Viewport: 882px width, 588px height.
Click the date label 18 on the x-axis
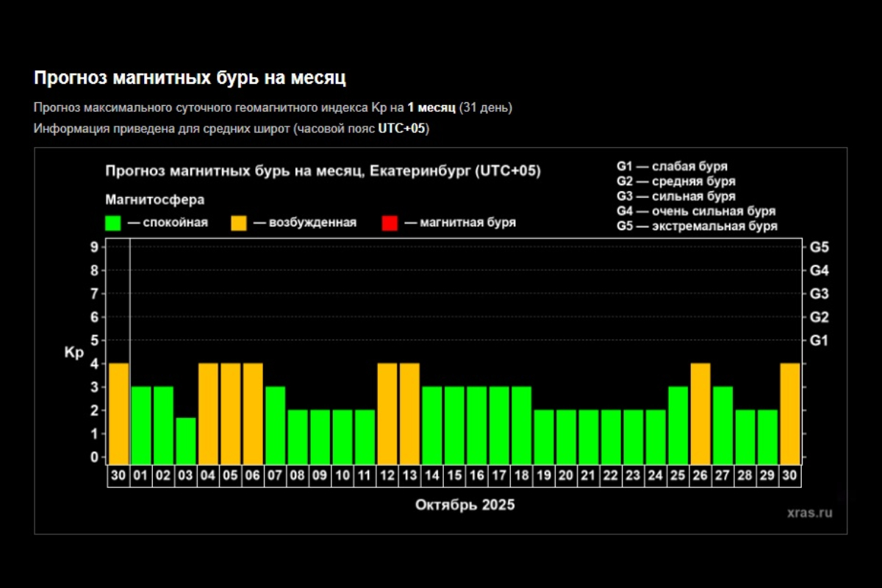point(521,476)
